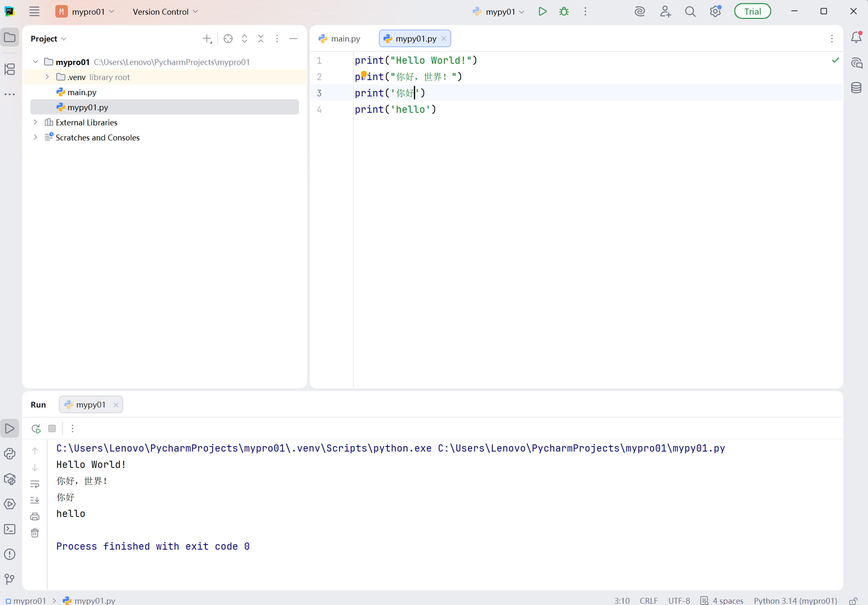Start the debugger with the bug icon

[x=564, y=11]
